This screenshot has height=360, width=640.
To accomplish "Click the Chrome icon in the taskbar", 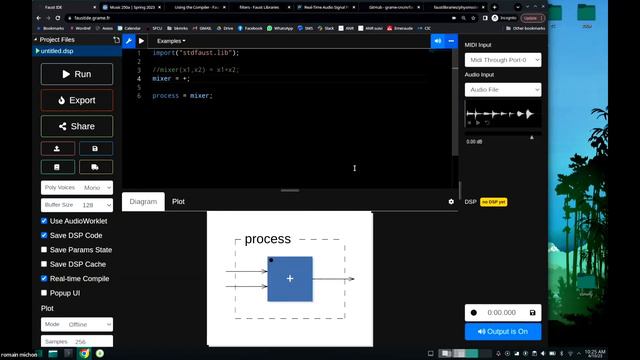I will click(84, 353).
